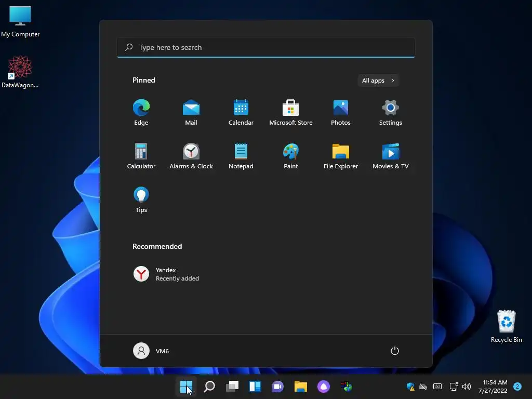This screenshot has height=399, width=532.
Task: Open Notepad from pinned apps
Action: (x=241, y=156)
